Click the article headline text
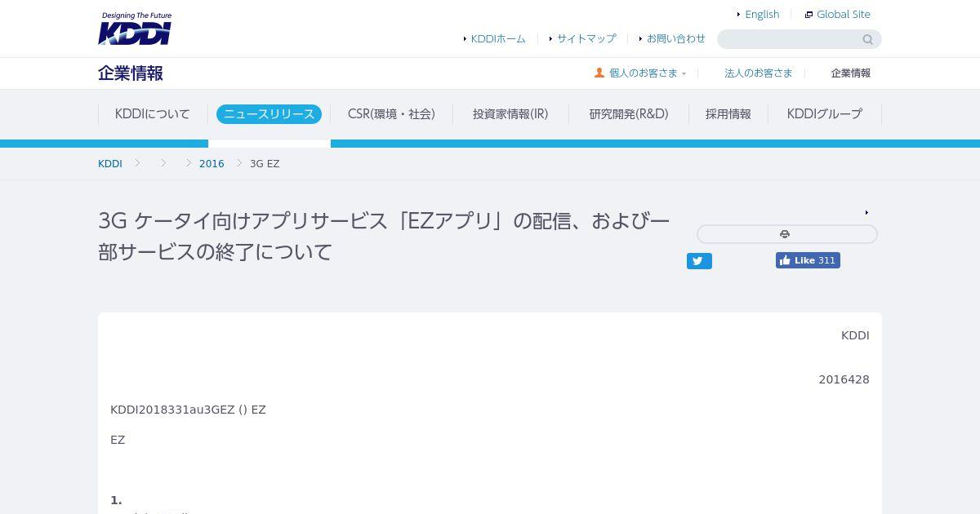The width and height of the screenshot is (980, 514). point(384,236)
